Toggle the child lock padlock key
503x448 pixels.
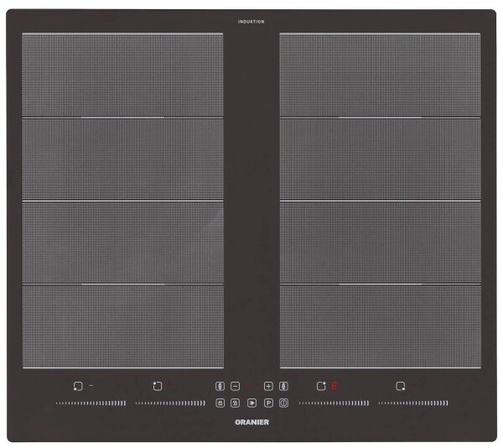click(x=220, y=403)
